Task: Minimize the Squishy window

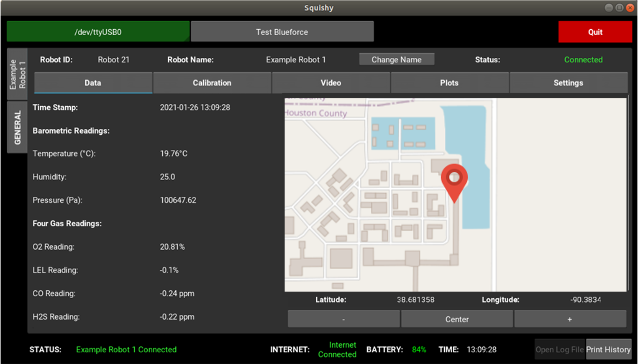Action: pos(609,8)
